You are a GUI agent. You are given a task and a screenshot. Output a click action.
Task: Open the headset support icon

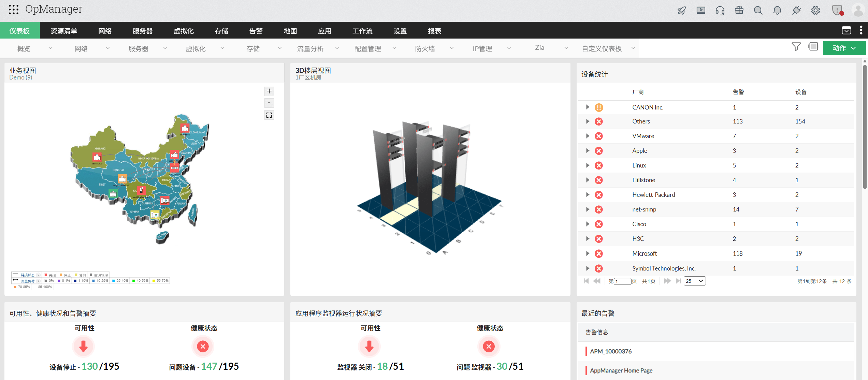click(x=720, y=11)
